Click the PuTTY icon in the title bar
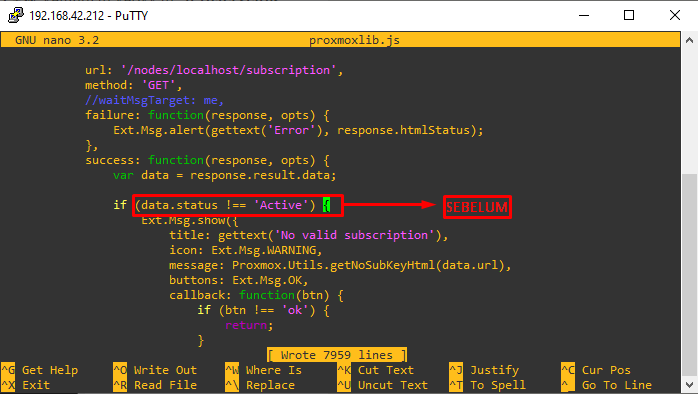The height and width of the screenshot is (394, 698). pyautogui.click(x=16, y=16)
